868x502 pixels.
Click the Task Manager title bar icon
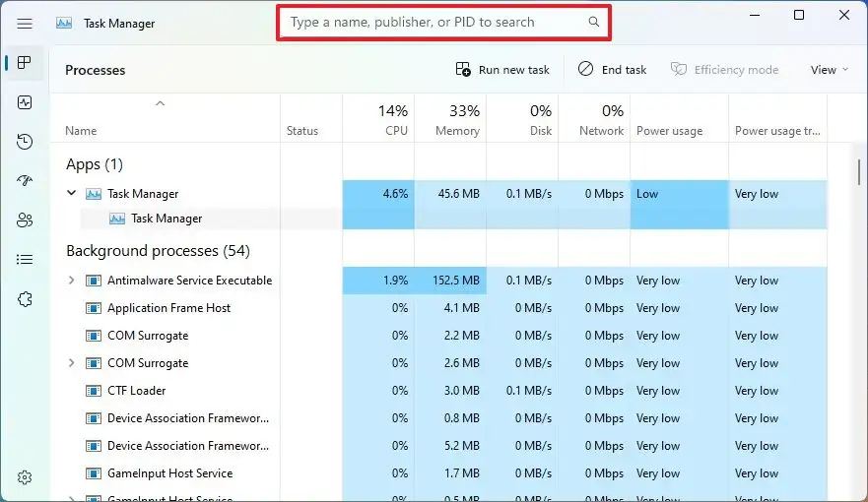click(64, 23)
